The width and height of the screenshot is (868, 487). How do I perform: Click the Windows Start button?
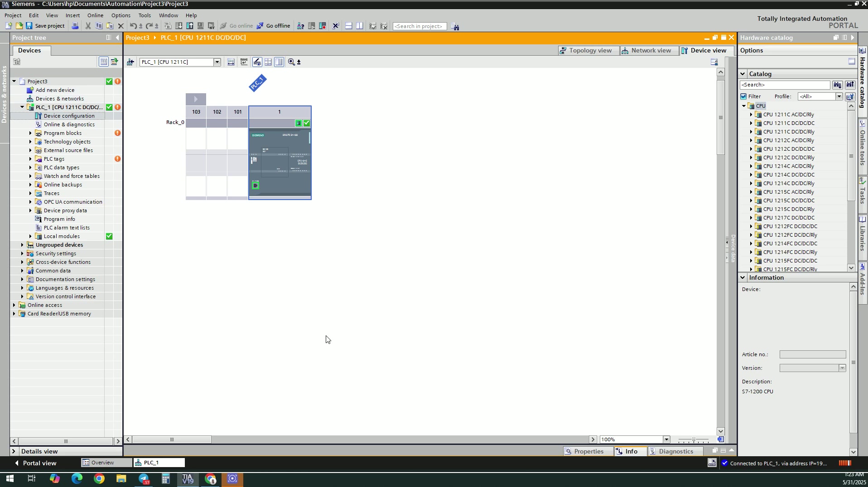[9, 479]
